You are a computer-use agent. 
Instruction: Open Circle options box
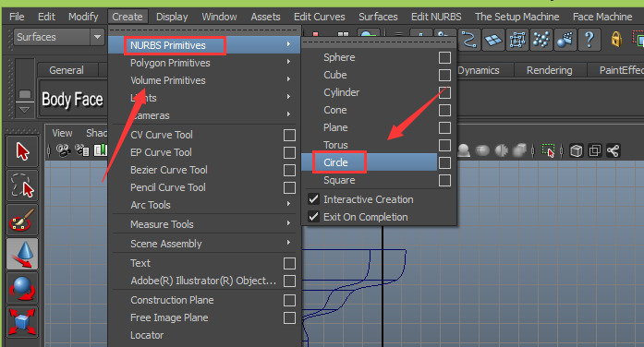click(444, 162)
